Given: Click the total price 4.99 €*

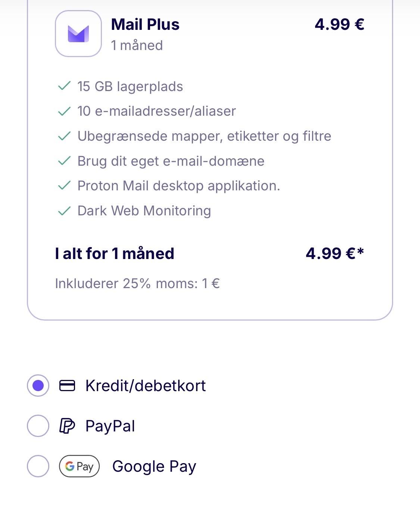Looking at the screenshot, I should point(335,253).
